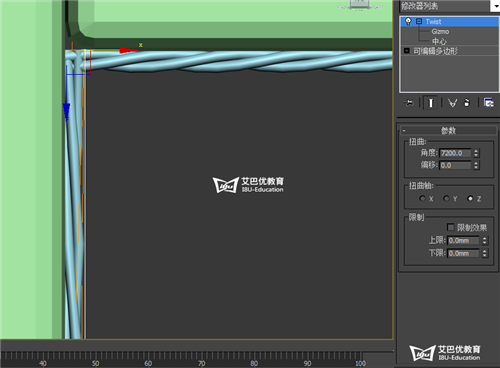The image size is (500, 368).
Task: Open the 修改器列表 dropdown arrow
Action: pyautogui.click(x=495, y=6)
